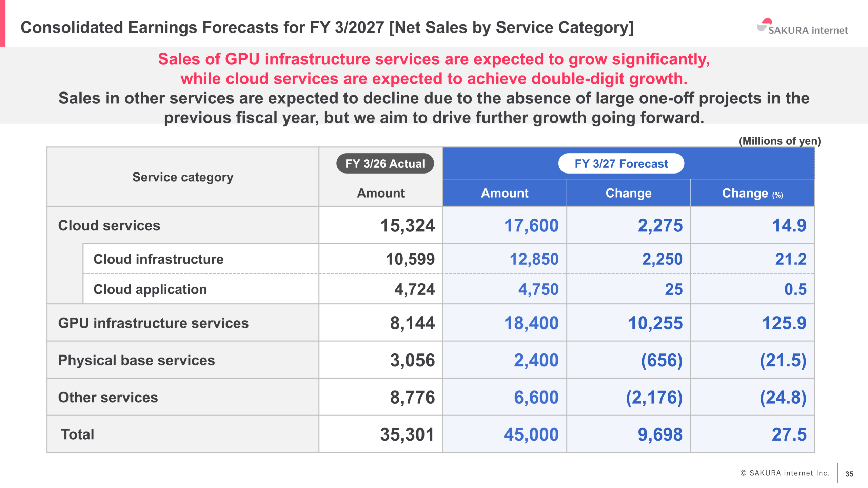
Task: Select the Cloud application row label
Action: [x=150, y=289]
